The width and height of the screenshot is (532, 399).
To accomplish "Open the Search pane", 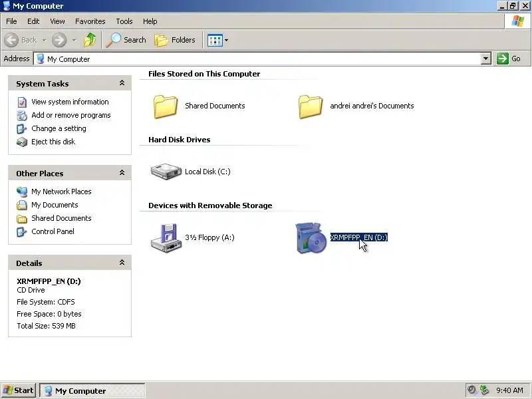I will click(126, 40).
